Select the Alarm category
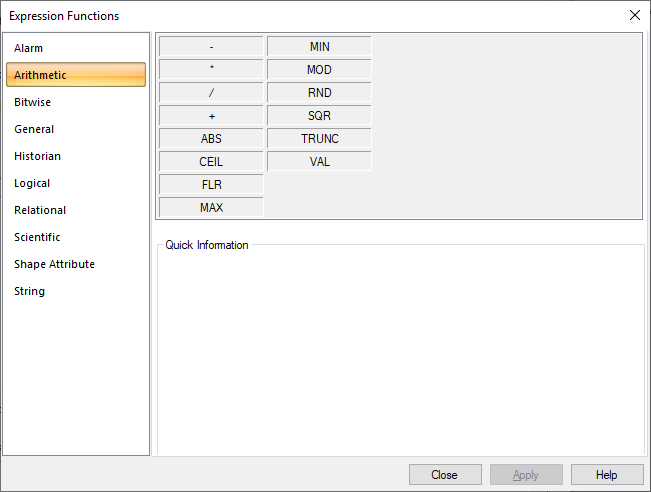 tap(76, 48)
